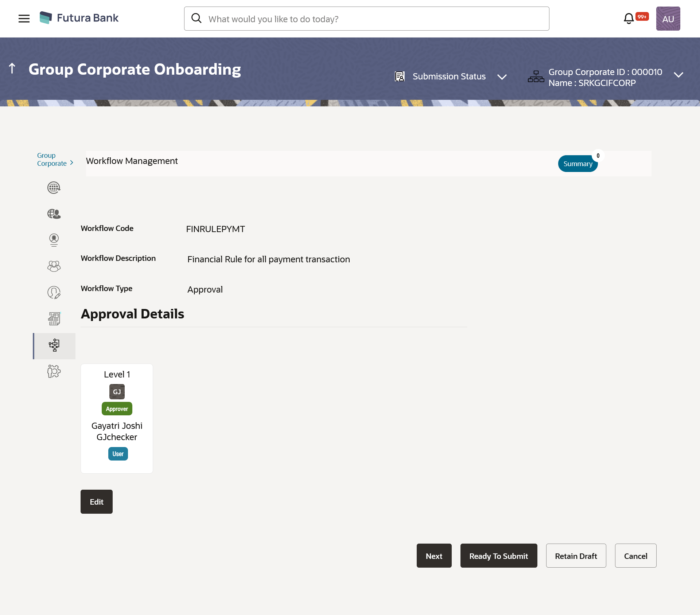The image size is (700, 615).
Task: Click the Edit button
Action: (97, 502)
